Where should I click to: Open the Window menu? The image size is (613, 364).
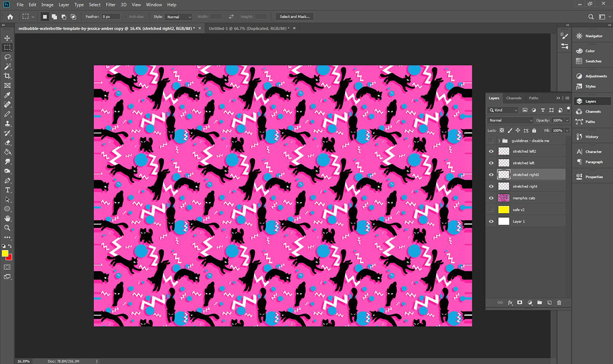pos(154,5)
